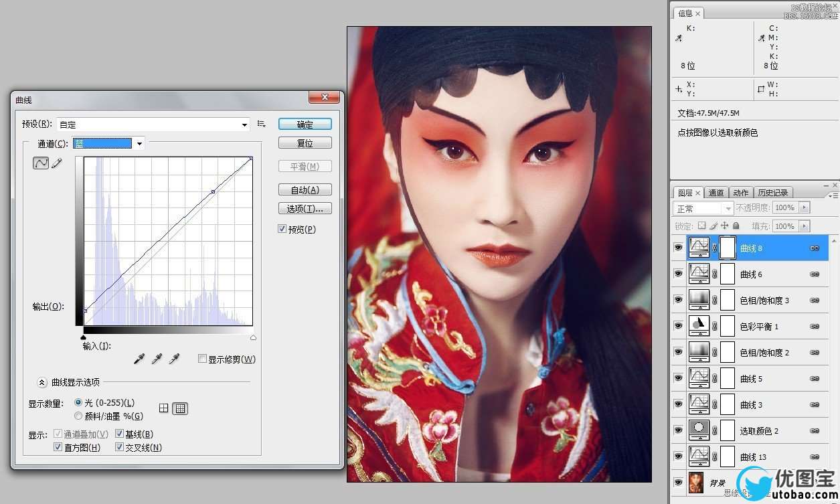Click the color balance icon of 色彩平衡 1
Viewport: 840px width, 504px height.
click(699, 326)
